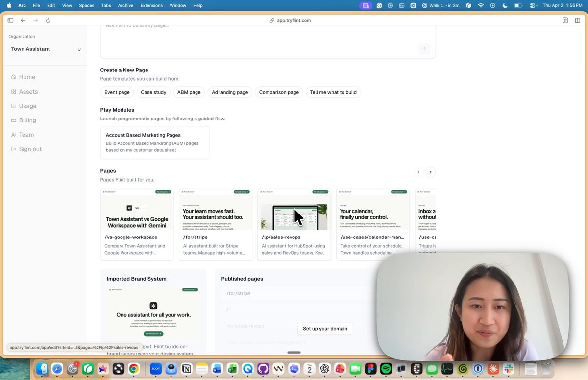Open Notion from the dock
588x380 pixels.
click(187, 369)
